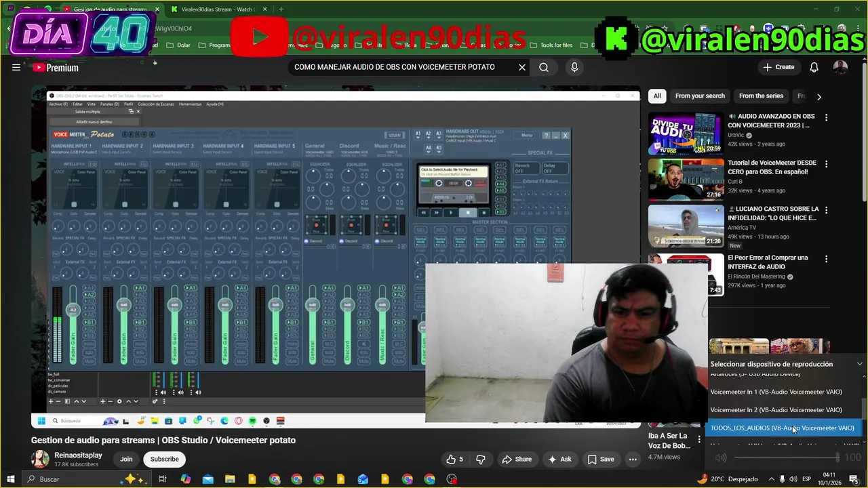Save the video to a playlist
868x488 pixels.
click(599, 459)
